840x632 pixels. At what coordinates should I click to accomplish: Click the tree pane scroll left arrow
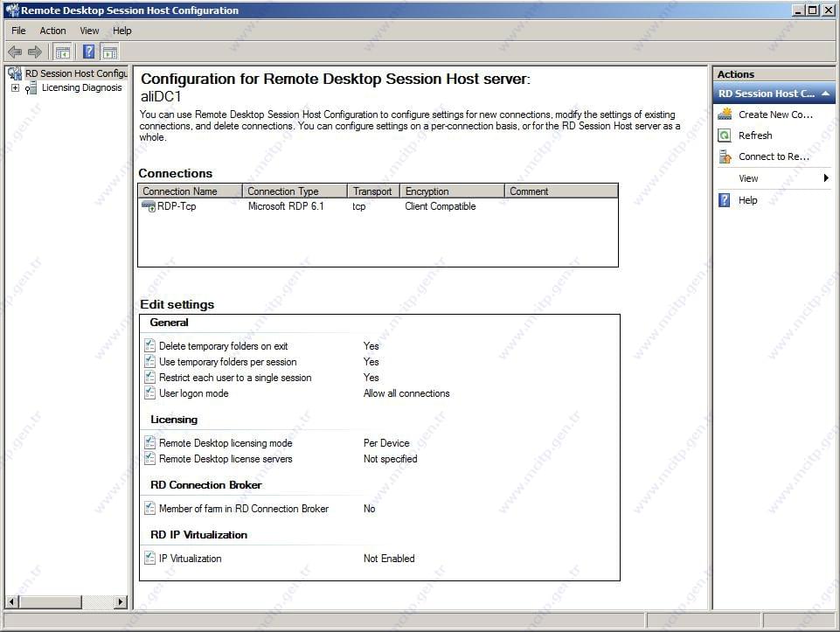click(11, 602)
